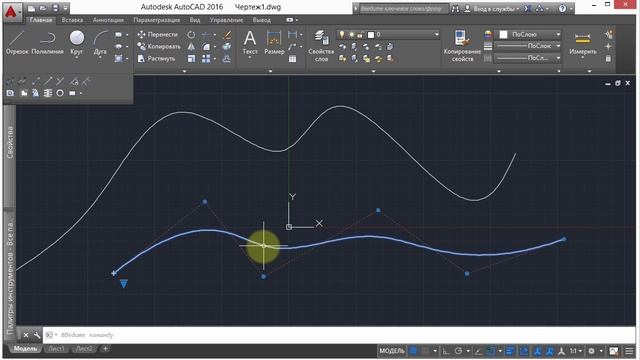Switch to the Параметризация ribbon tab
640x360 pixels.
pyautogui.click(x=156, y=20)
